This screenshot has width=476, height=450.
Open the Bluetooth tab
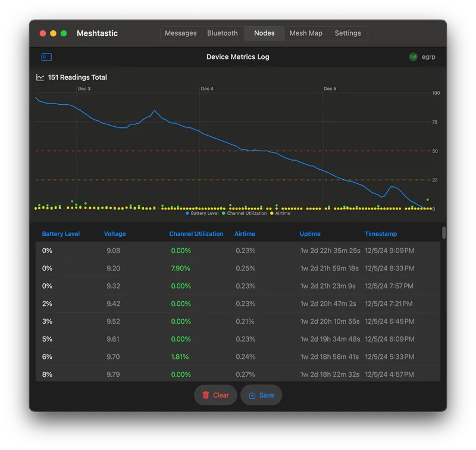click(222, 33)
